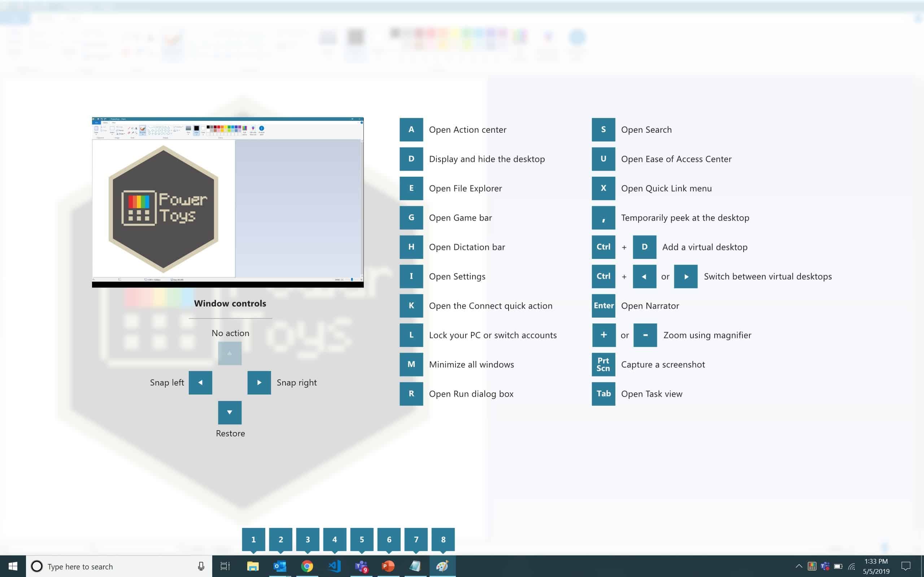Select page 5 in pagination
This screenshot has height=577, width=924.
coord(362,539)
